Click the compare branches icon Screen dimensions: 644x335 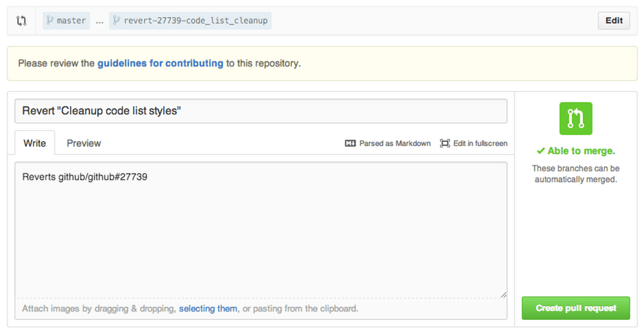coord(21,21)
